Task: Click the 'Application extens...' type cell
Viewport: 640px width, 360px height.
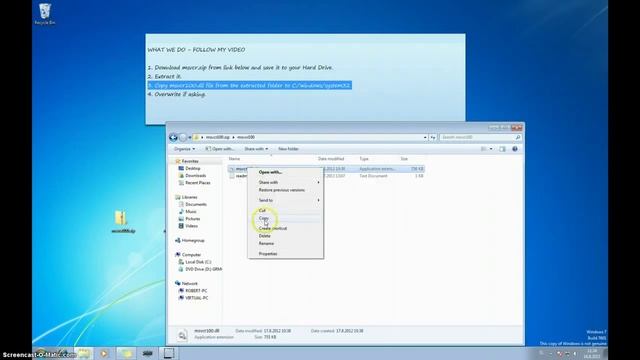Action: pos(377,169)
